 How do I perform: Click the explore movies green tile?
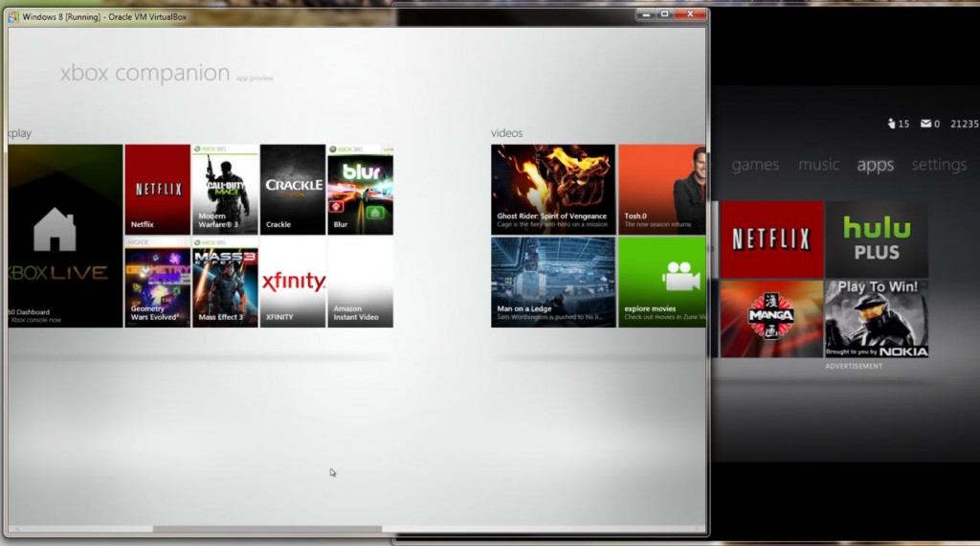pyautogui.click(x=662, y=282)
